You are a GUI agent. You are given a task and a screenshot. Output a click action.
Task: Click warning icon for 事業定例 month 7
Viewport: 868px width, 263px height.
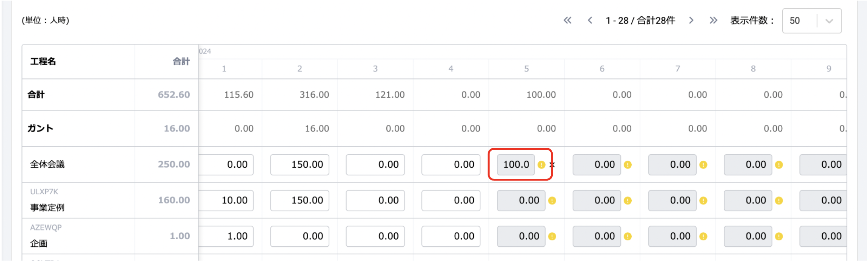click(703, 201)
